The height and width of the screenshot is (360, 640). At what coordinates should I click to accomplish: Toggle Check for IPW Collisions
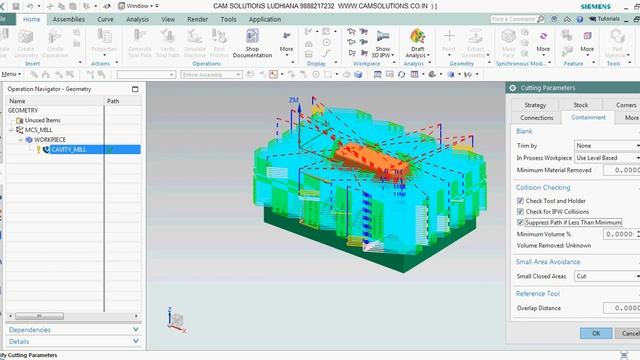pos(520,211)
